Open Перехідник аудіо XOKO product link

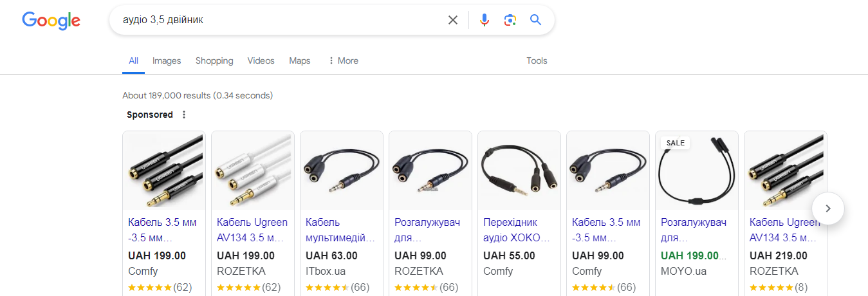(x=517, y=230)
